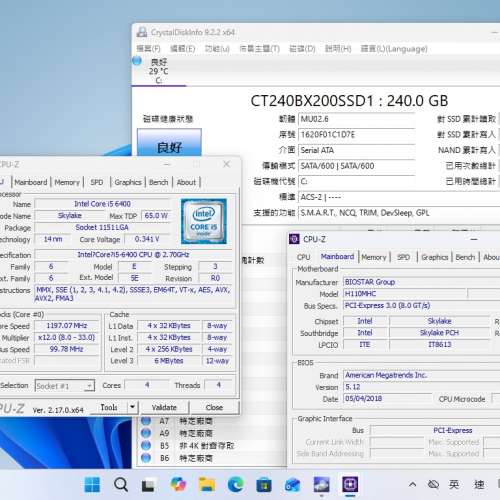The image size is (500, 500).
Task: Select CPU tab in right CPU-Z window
Action: [303, 257]
